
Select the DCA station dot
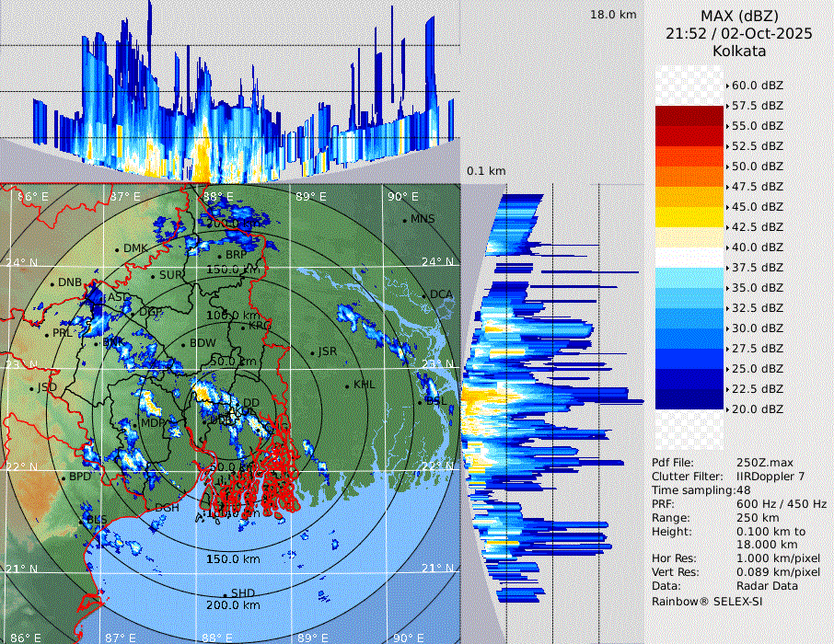pyautogui.click(x=424, y=295)
